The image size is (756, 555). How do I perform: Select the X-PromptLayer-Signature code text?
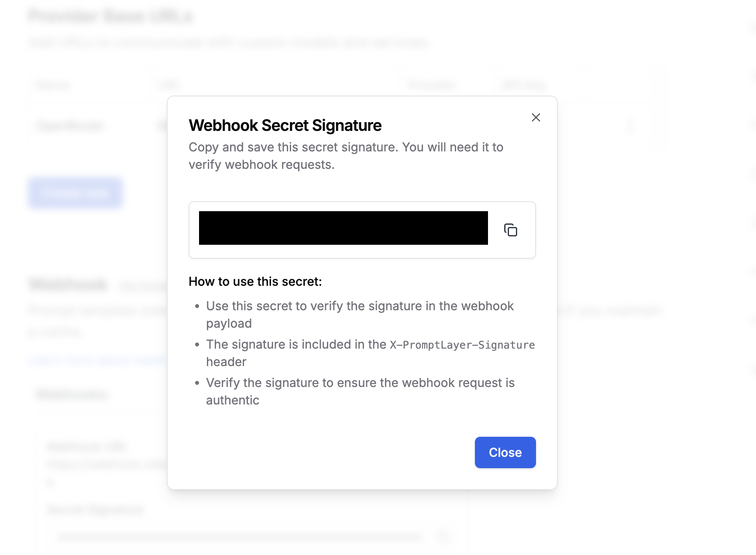[462, 344]
